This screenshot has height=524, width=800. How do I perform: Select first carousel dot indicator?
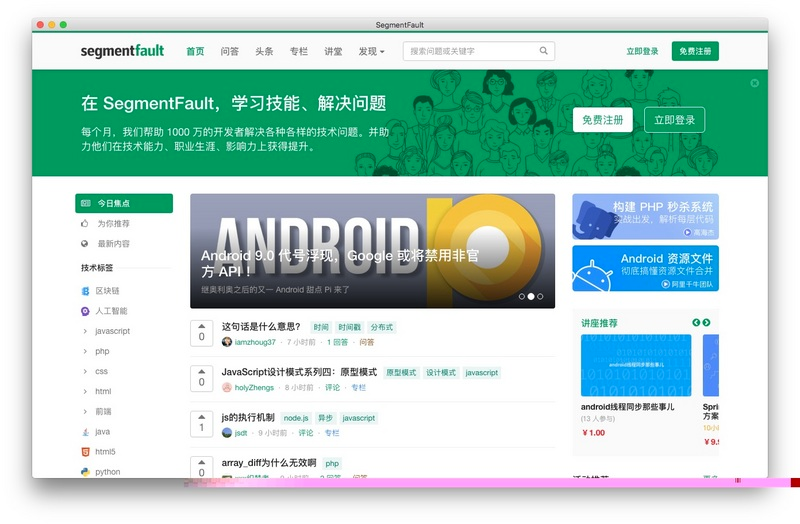pyautogui.click(x=521, y=296)
